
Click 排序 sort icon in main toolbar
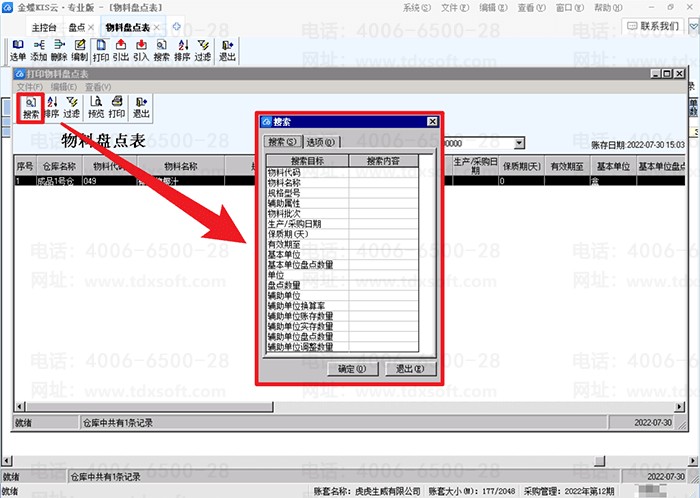(x=182, y=51)
